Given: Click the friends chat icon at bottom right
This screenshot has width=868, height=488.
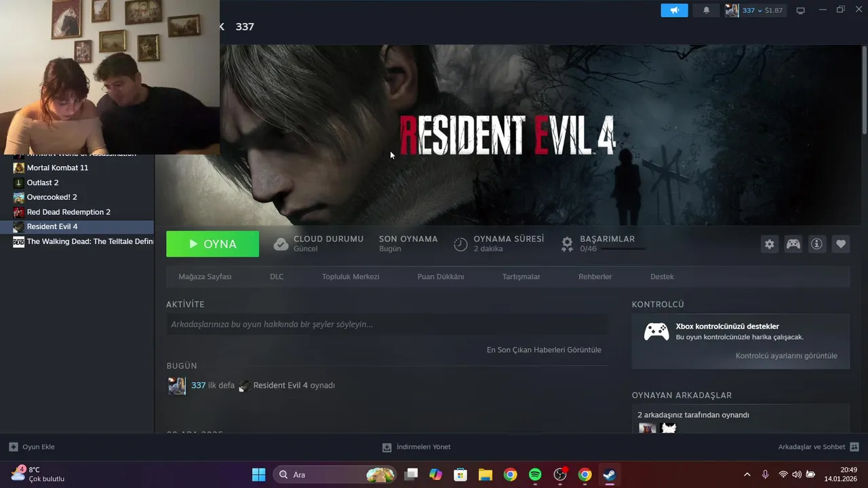Looking at the screenshot, I should coord(854,447).
